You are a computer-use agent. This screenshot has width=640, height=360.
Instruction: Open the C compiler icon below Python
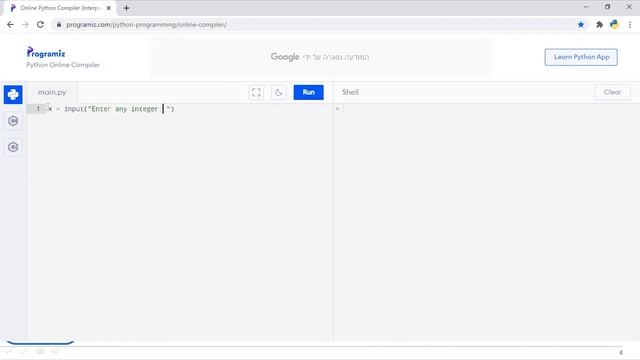[13, 121]
